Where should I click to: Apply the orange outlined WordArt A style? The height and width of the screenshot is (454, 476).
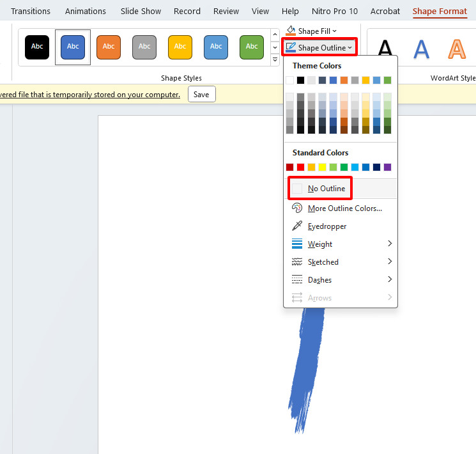457,49
